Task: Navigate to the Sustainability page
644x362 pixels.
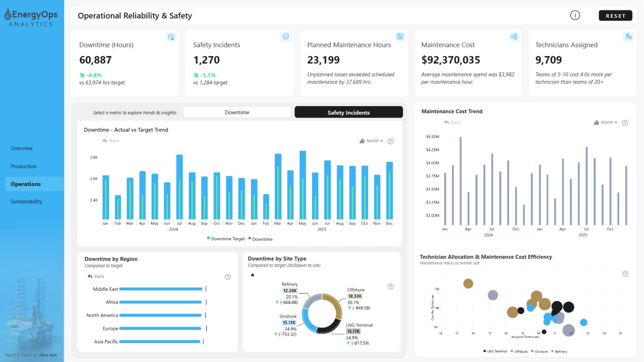Action: pos(26,201)
